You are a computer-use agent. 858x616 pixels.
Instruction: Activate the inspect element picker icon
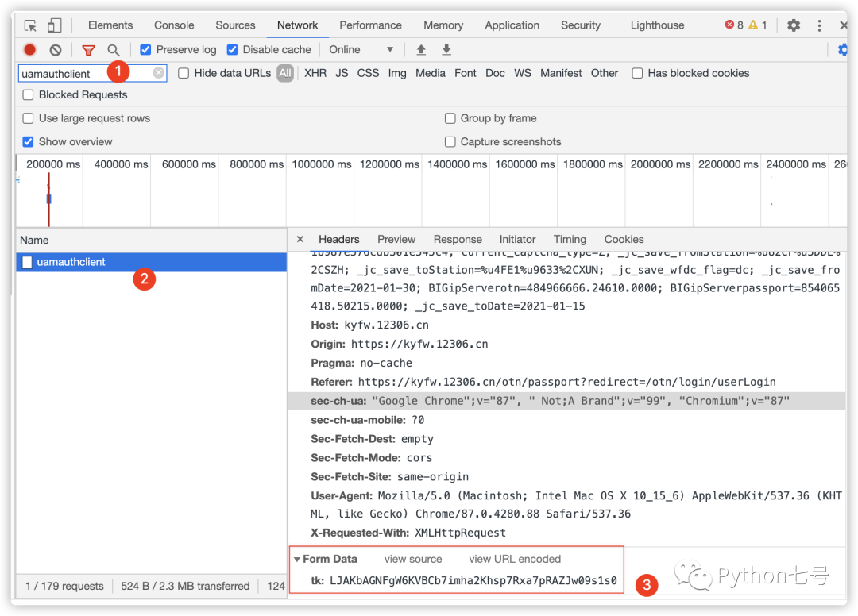click(x=31, y=25)
